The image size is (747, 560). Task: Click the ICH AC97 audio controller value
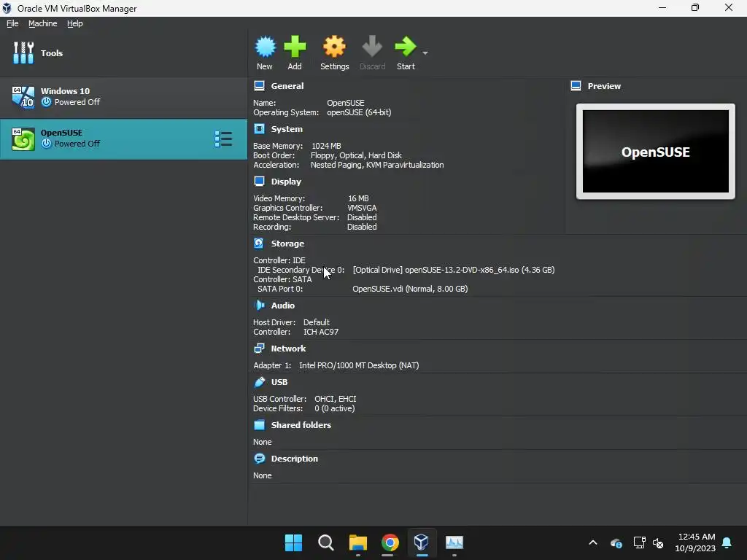[x=321, y=332]
